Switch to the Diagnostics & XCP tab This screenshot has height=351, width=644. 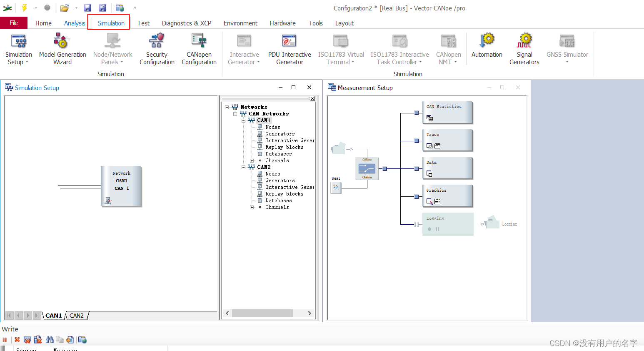pos(187,23)
